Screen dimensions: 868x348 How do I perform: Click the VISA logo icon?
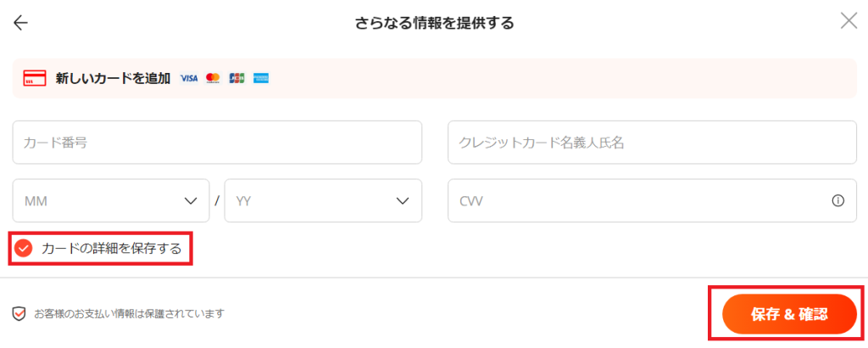[x=189, y=79]
